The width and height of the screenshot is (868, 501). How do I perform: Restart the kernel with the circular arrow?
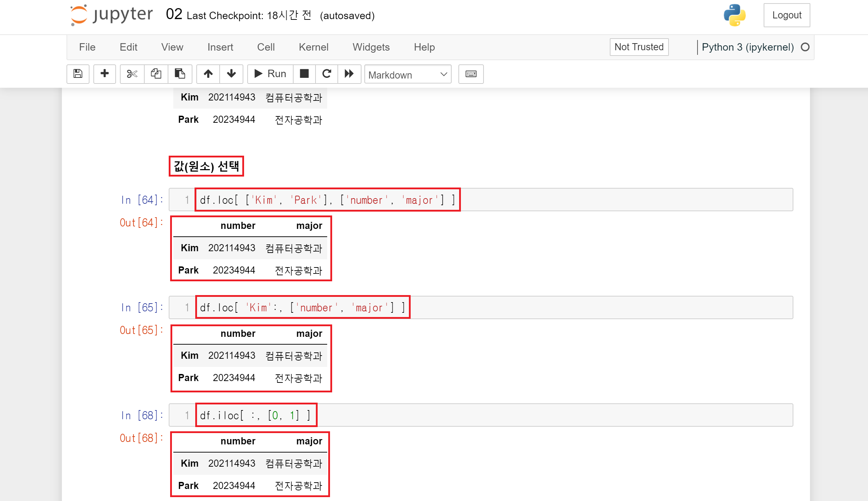click(326, 74)
